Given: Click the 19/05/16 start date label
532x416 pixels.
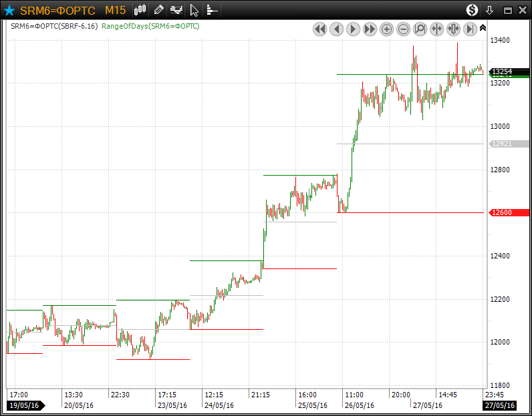Looking at the screenshot, I should pos(24,405).
